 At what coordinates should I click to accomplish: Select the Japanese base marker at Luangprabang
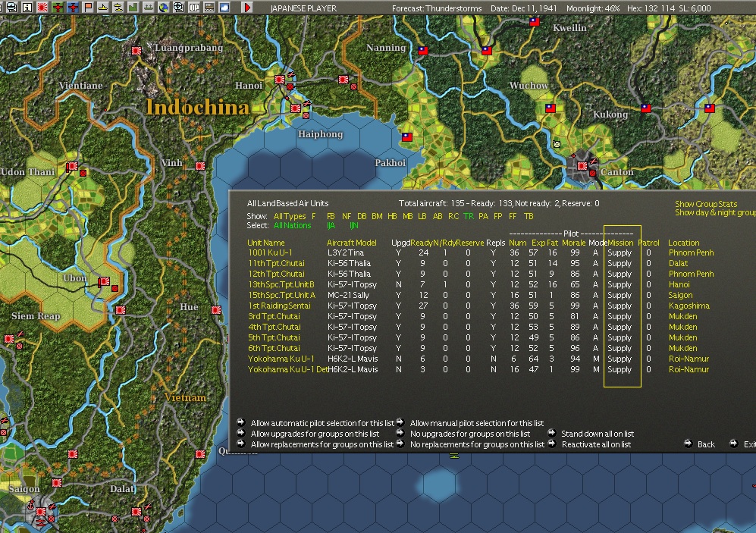[136, 50]
